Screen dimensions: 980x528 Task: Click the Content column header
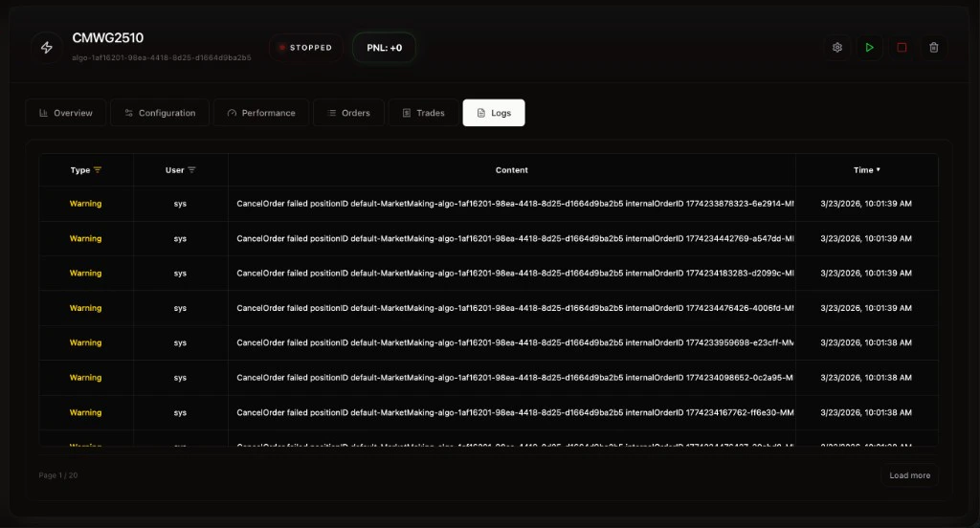511,170
